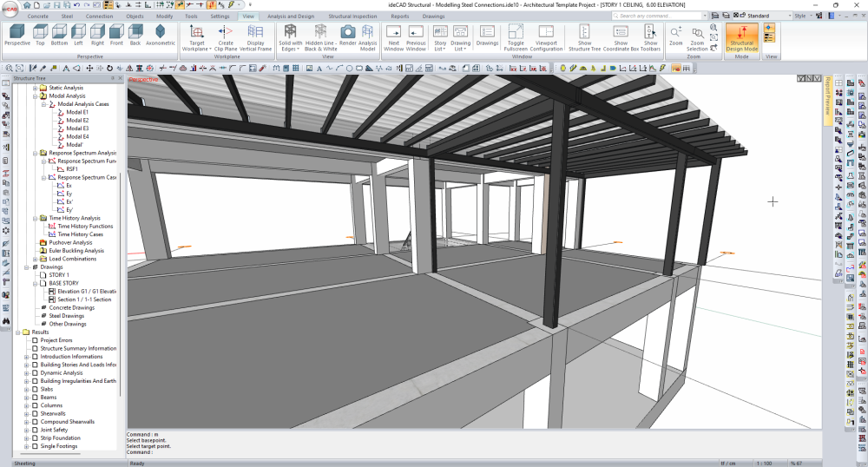Image resolution: width=868 pixels, height=467 pixels.
Task: Select the Axonometric view icon
Action: 160,35
